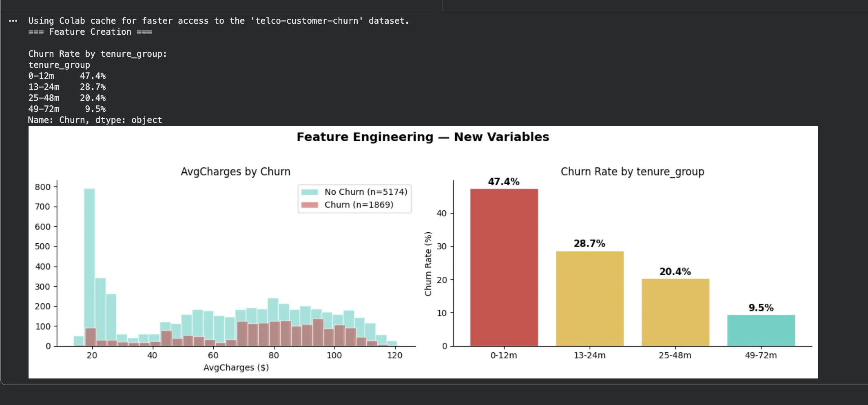Click the 'AvgCharges ($)' x-axis label
Viewport: 868px width, 405px height.
pyautogui.click(x=236, y=367)
